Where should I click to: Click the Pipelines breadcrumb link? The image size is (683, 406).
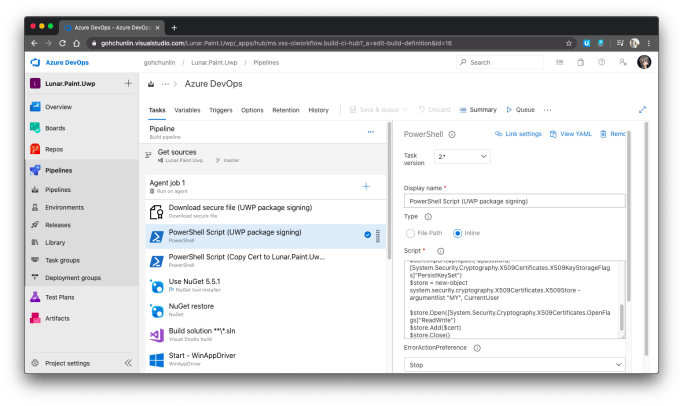coord(266,62)
